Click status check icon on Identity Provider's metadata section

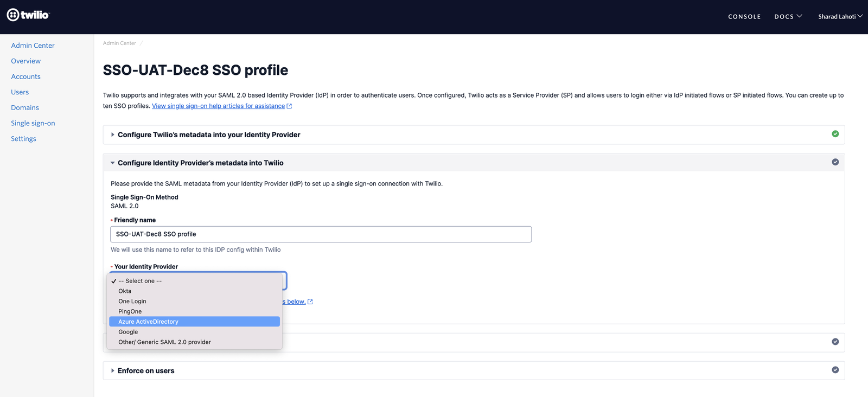click(x=835, y=162)
